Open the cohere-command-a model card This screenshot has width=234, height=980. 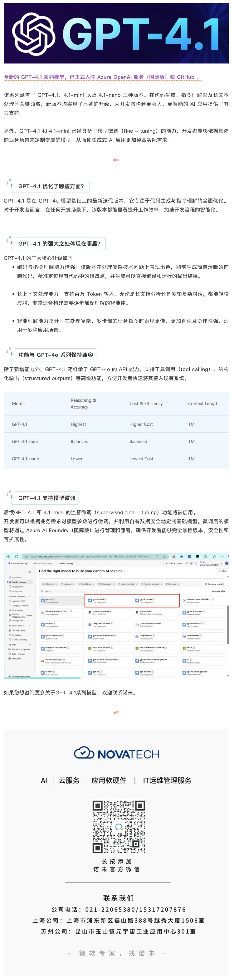(108, 612)
